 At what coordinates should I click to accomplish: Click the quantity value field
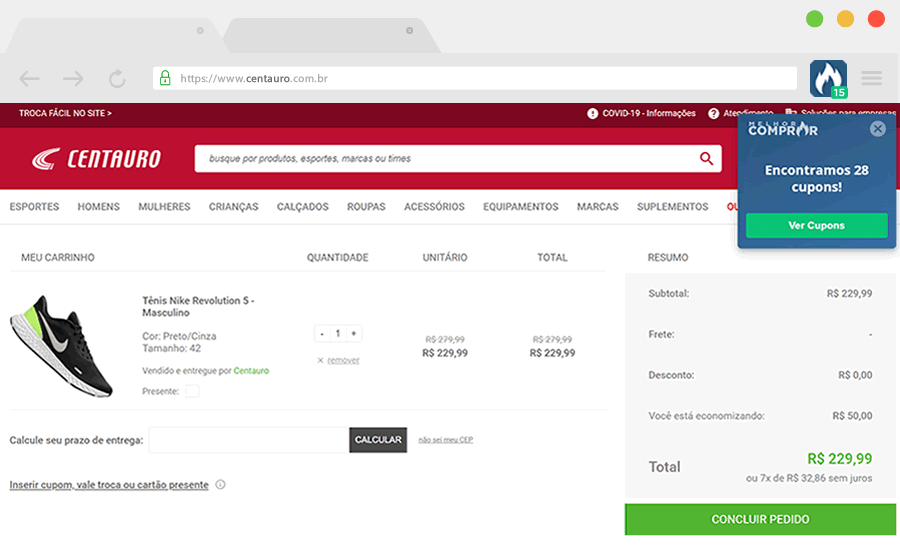pyautogui.click(x=338, y=333)
